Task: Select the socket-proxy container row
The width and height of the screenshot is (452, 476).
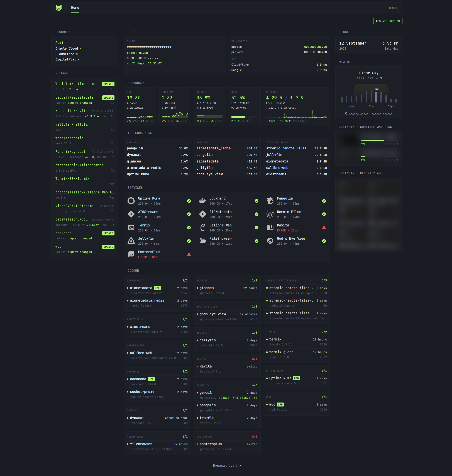Action: pyautogui.click(x=157, y=394)
